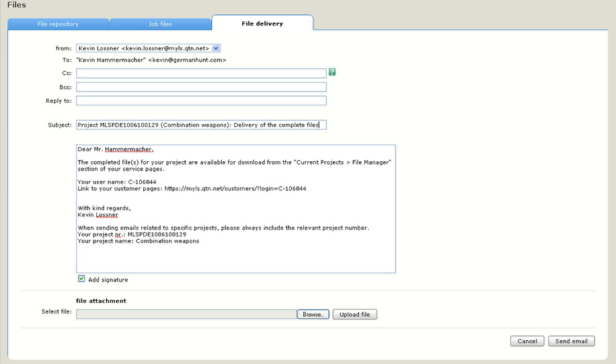The image size is (616, 364).
Task: Click the Send email button
Action: [572, 341]
